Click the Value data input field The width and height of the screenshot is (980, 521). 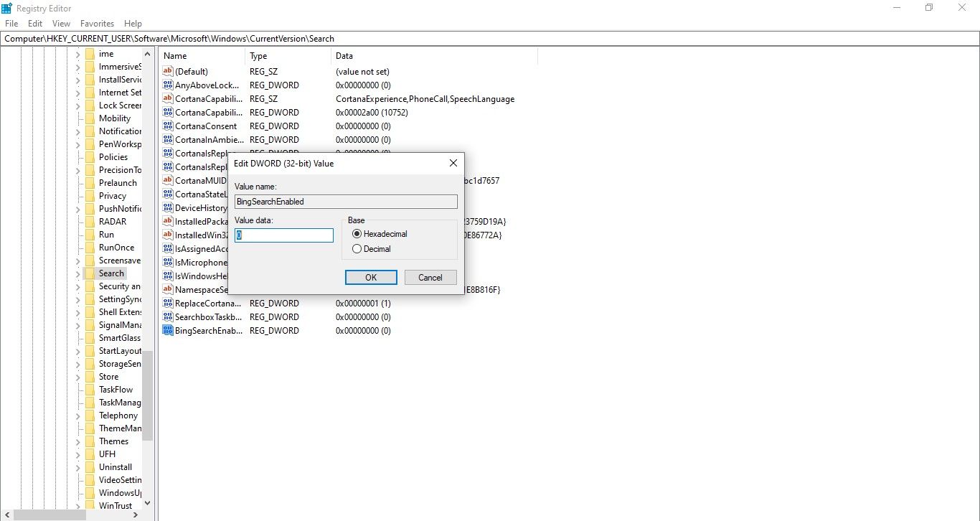(284, 235)
